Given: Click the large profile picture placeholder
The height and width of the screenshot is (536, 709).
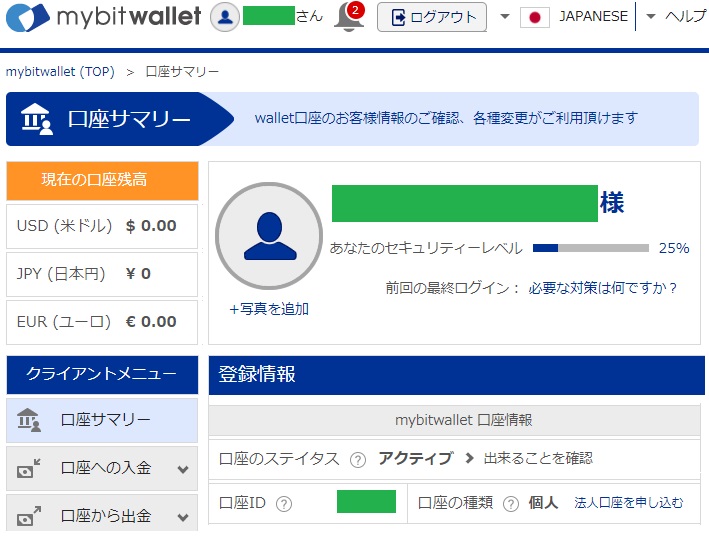Looking at the screenshot, I should [x=269, y=236].
